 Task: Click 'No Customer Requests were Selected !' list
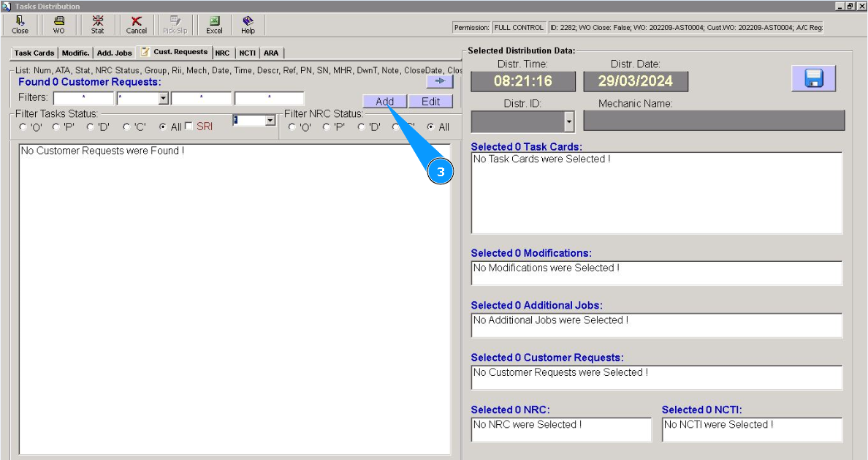pyautogui.click(x=657, y=377)
